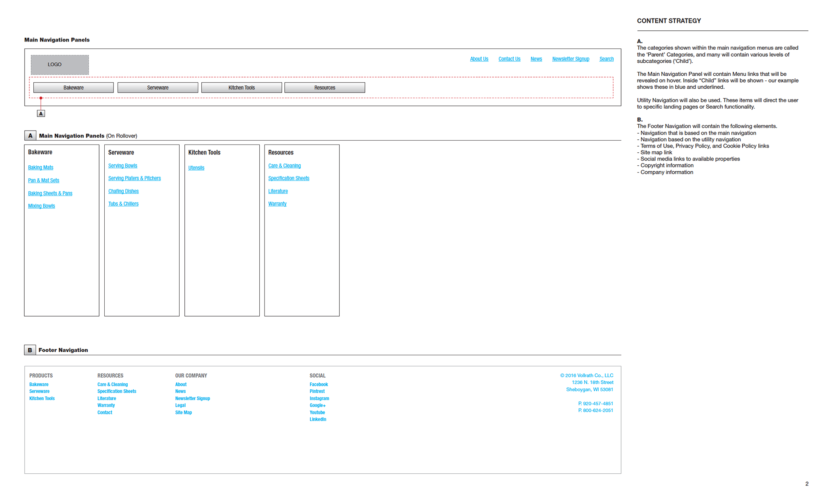The image size is (831, 504).
Task: Open Newsletter Signup in utility navigation
Action: click(570, 59)
